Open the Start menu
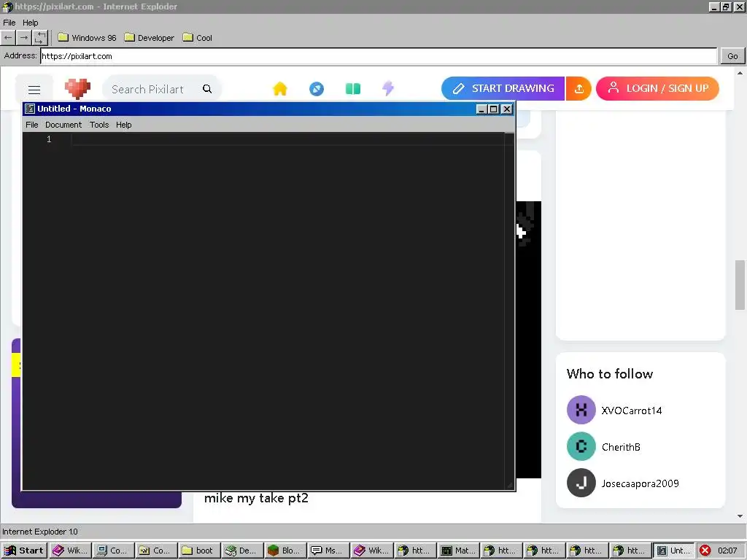 coord(24,551)
